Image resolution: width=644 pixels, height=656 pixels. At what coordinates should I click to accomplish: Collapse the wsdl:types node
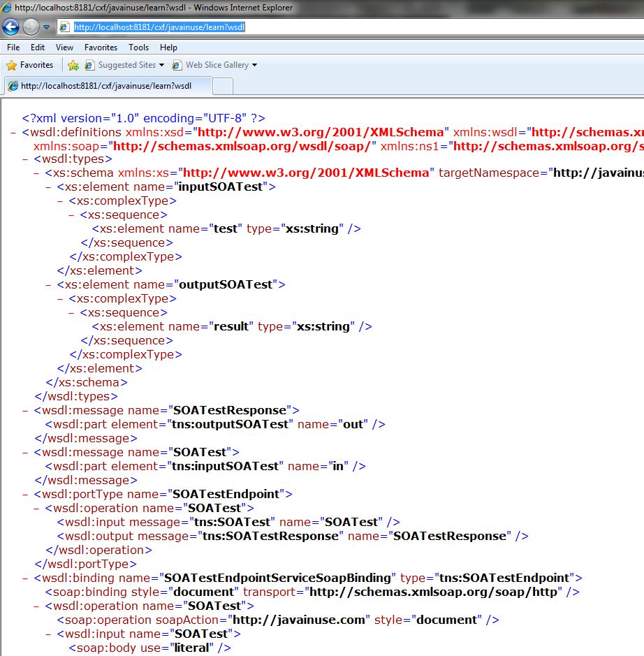25,159
